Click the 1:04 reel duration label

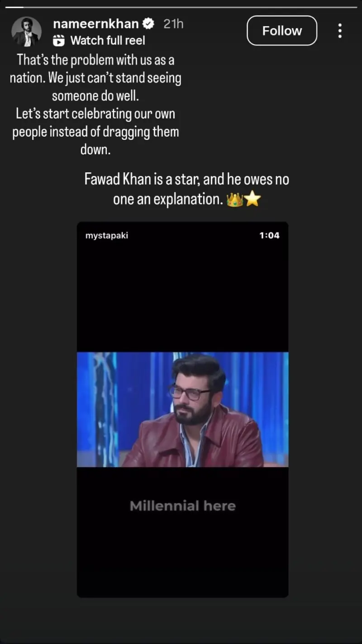pos(269,236)
